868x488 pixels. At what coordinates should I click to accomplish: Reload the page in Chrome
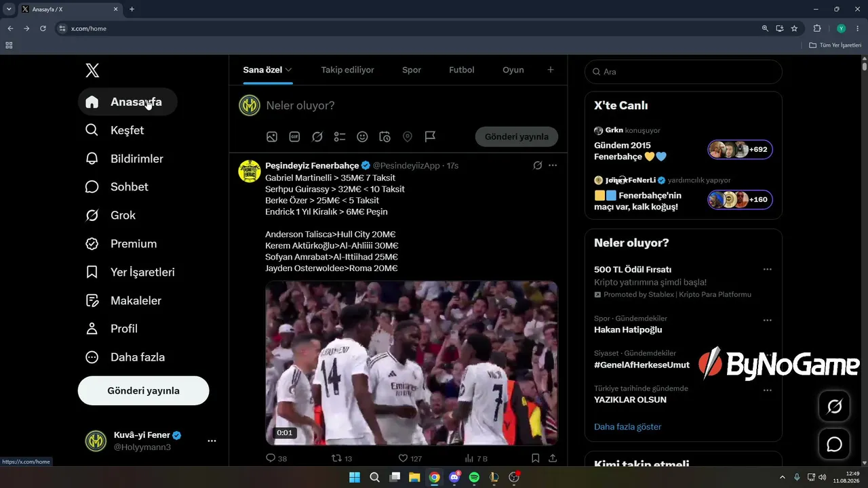43,28
